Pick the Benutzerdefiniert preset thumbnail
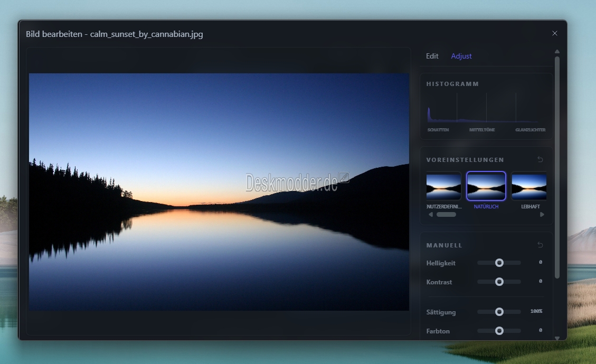 coord(443,186)
